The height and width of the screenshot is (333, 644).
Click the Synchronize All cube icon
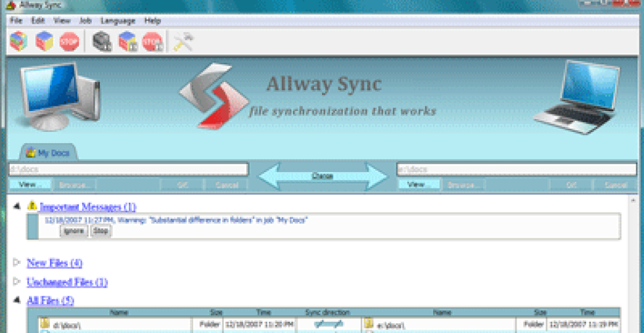[44, 41]
